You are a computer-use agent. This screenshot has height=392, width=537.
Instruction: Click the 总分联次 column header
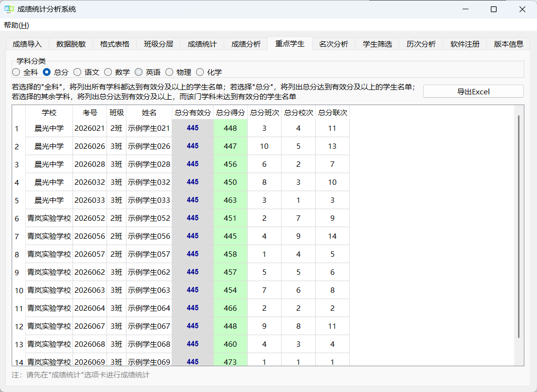pos(333,113)
